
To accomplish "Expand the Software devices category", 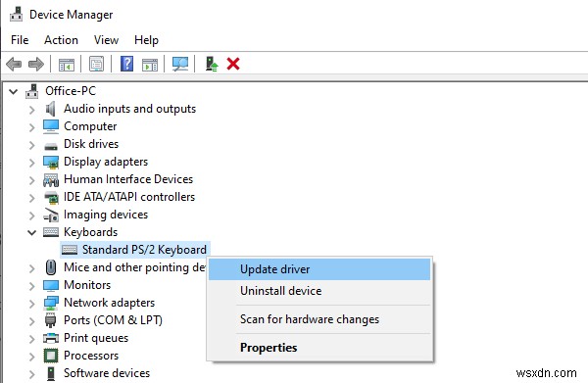I will coord(32,374).
